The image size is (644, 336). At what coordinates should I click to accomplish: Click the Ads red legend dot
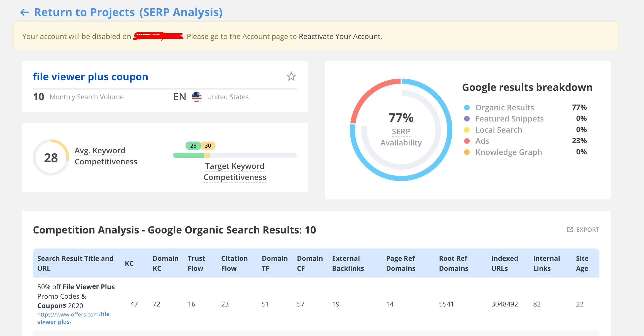pos(467,141)
